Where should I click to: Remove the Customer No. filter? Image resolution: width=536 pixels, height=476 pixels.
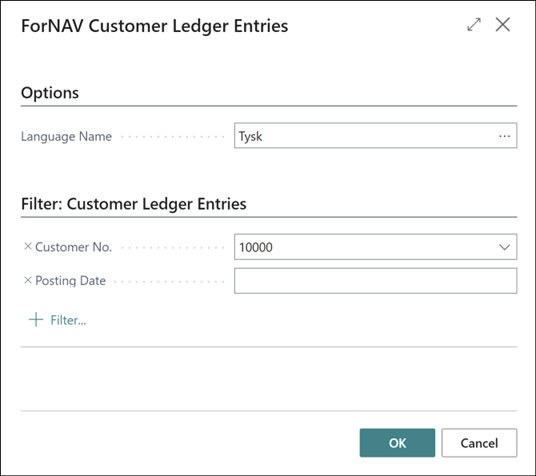[28, 246]
